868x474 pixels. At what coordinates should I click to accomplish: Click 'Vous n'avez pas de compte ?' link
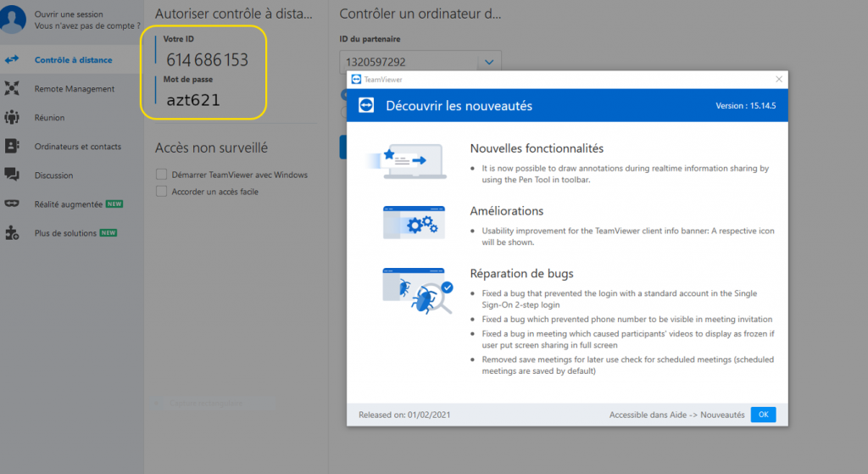click(87, 26)
